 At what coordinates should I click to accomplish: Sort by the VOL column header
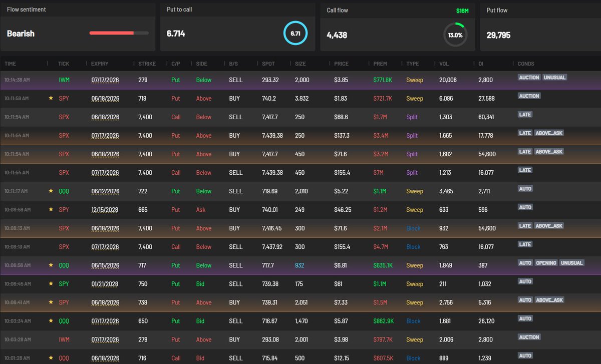click(x=444, y=64)
